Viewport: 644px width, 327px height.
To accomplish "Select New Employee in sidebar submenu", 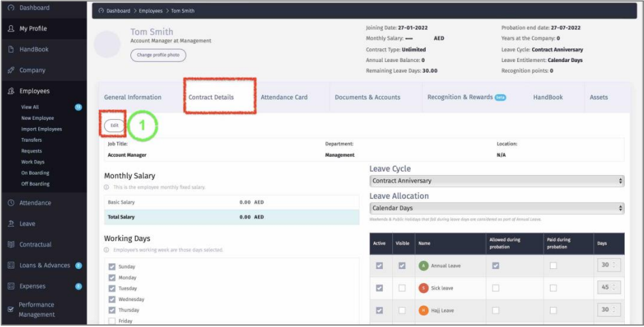I will pos(38,118).
